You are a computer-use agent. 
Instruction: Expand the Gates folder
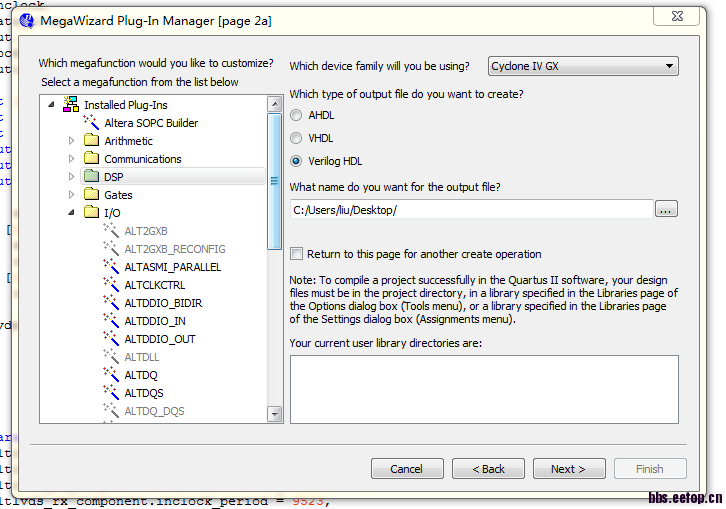point(72,195)
